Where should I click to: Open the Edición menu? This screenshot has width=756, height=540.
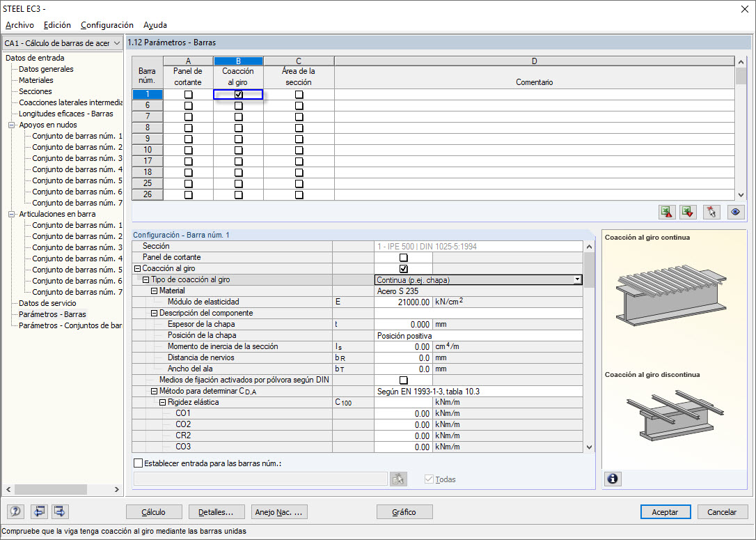[57, 24]
